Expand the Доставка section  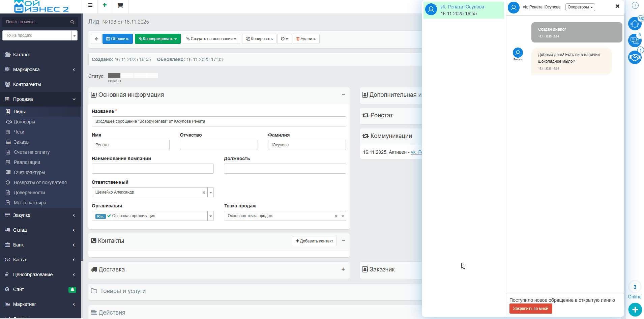click(x=343, y=269)
